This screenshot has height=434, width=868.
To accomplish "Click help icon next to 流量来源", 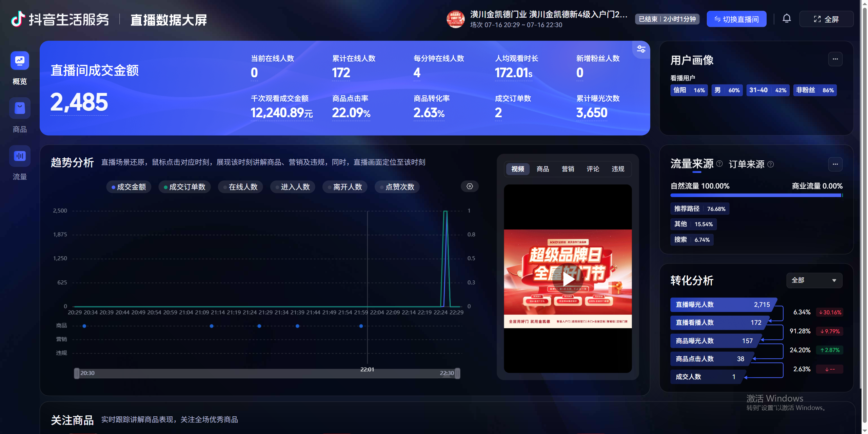I will 719,164.
